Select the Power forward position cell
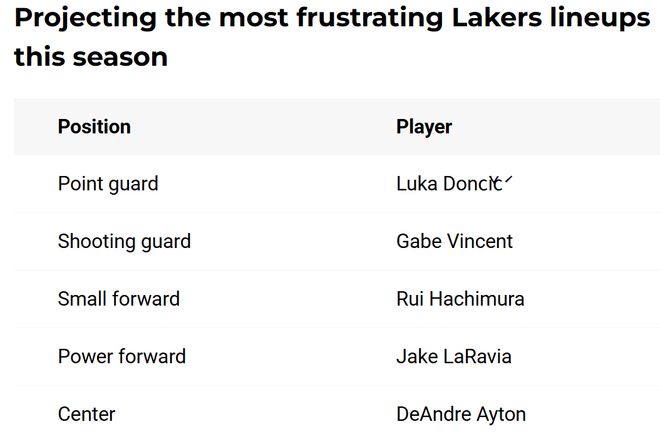The height and width of the screenshot is (439, 660). [x=122, y=357]
